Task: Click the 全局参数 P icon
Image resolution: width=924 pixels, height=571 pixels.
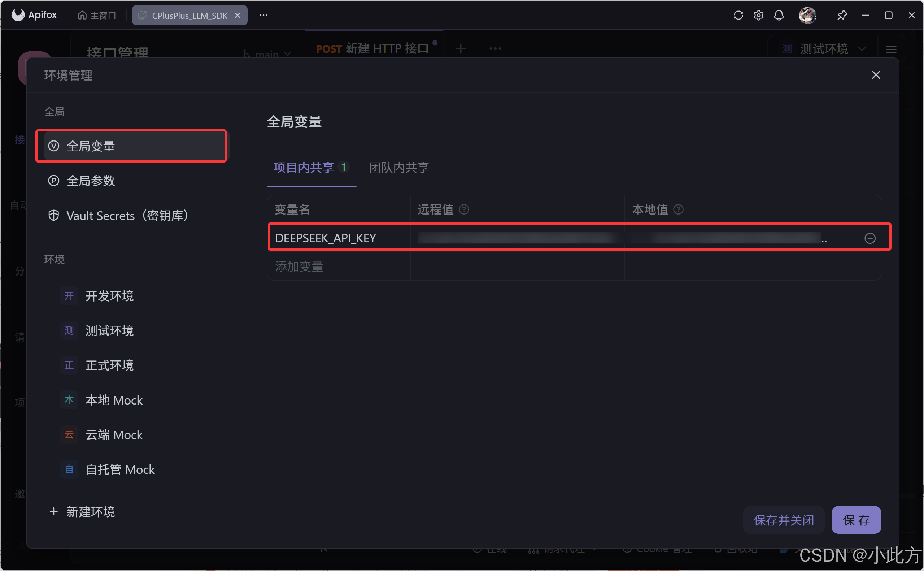Action: pos(53,181)
